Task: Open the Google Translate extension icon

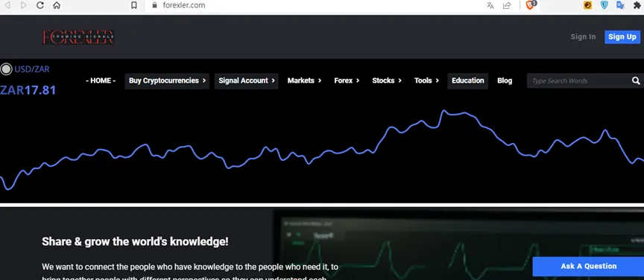Action: coord(621,5)
